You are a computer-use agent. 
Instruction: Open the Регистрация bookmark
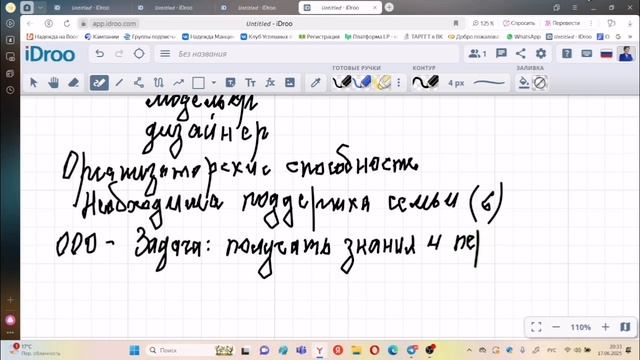319,37
